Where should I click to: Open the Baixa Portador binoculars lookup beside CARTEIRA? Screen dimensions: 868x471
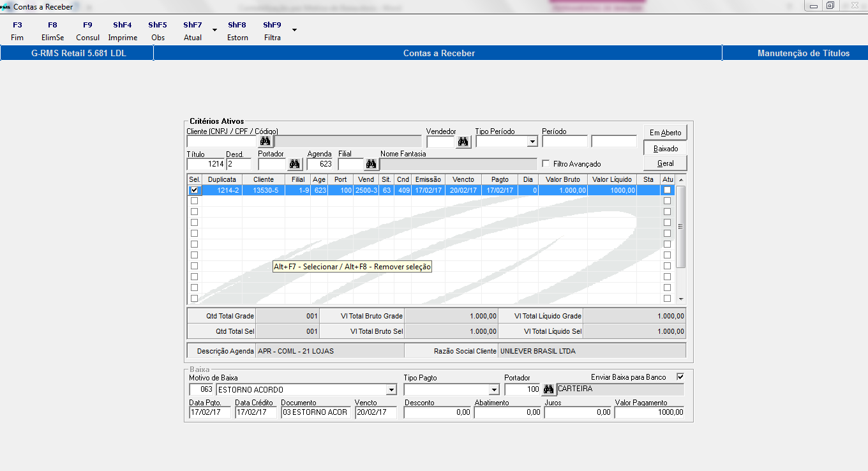pos(548,389)
